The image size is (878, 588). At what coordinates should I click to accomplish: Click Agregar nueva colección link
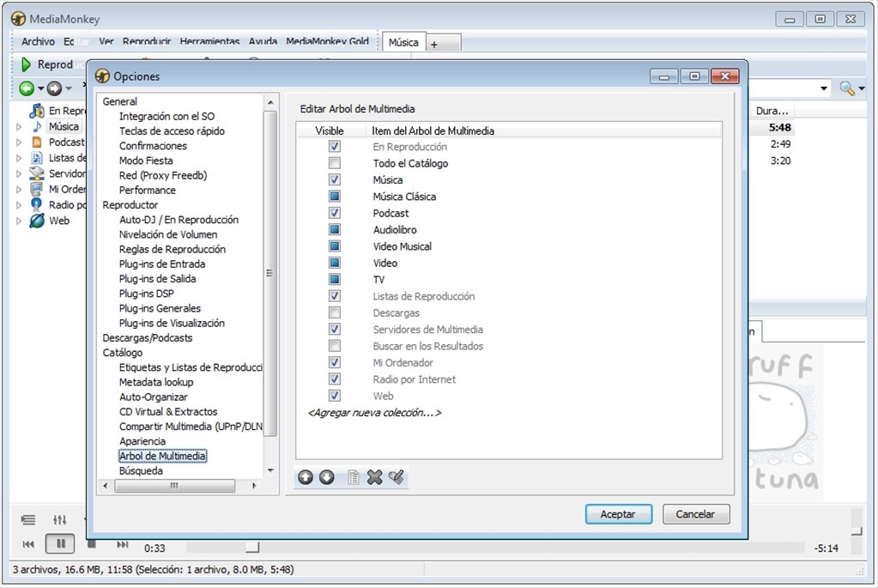374,413
